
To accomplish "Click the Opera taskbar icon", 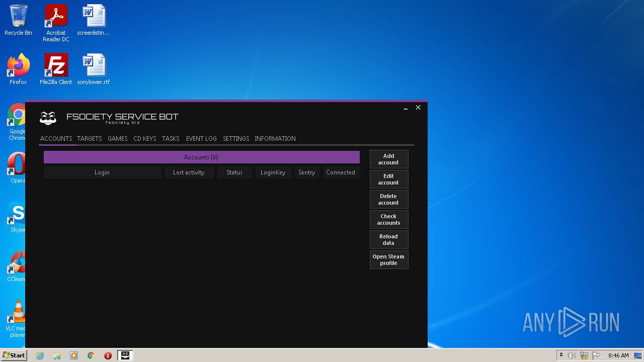I will 108,355.
